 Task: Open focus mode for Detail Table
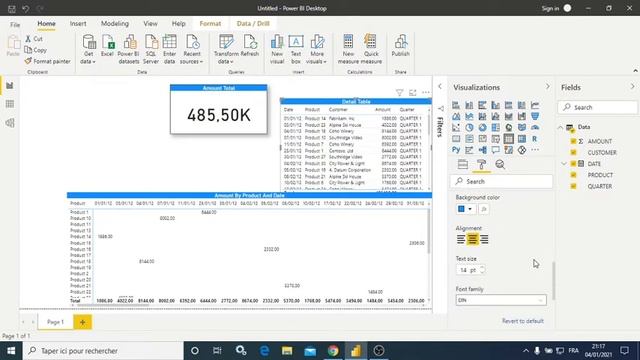click(413, 93)
